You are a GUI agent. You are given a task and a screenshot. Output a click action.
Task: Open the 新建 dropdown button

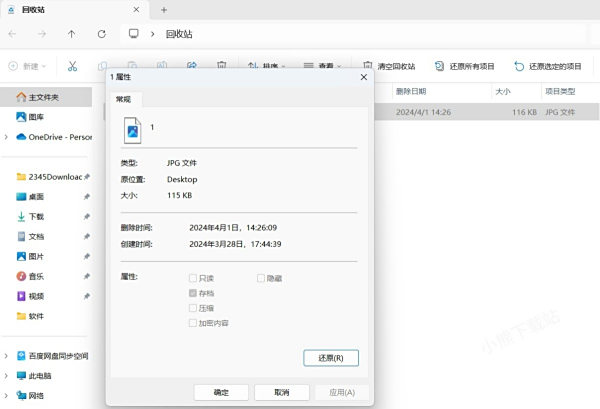pyautogui.click(x=27, y=66)
